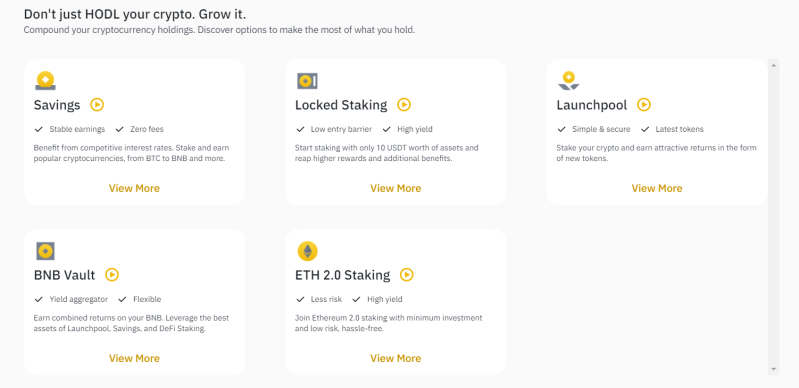The width and height of the screenshot is (799, 388).
Task: Click the ETH 2.0 Staking Ethereum icon
Action: coord(307,251)
